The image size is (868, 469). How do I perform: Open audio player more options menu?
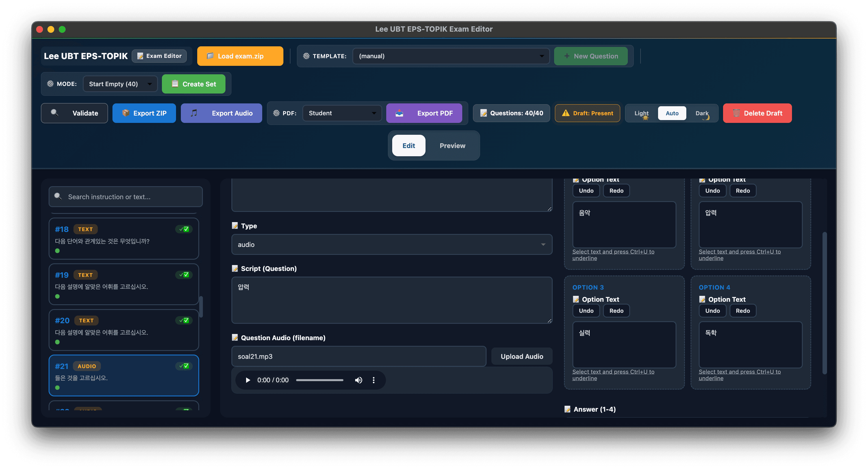click(x=373, y=380)
